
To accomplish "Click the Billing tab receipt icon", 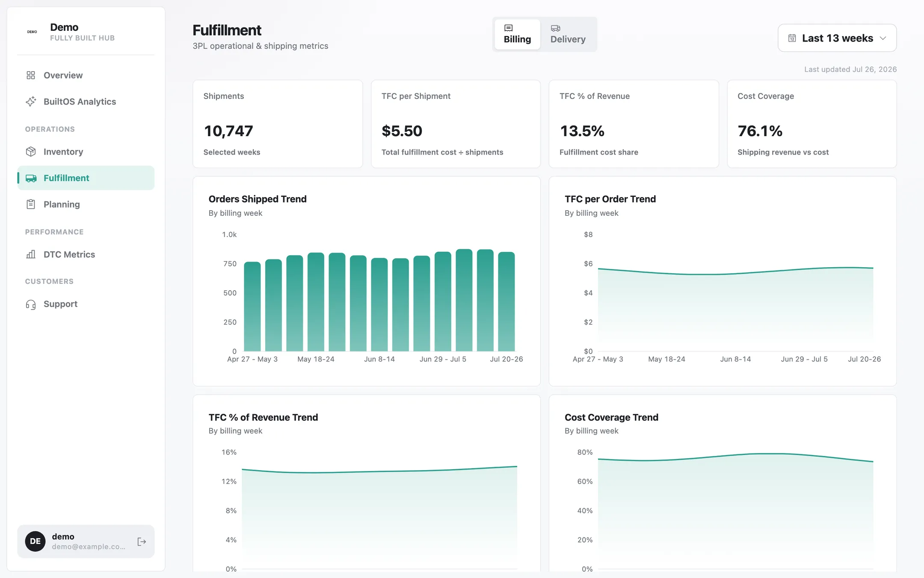I will coord(509,28).
